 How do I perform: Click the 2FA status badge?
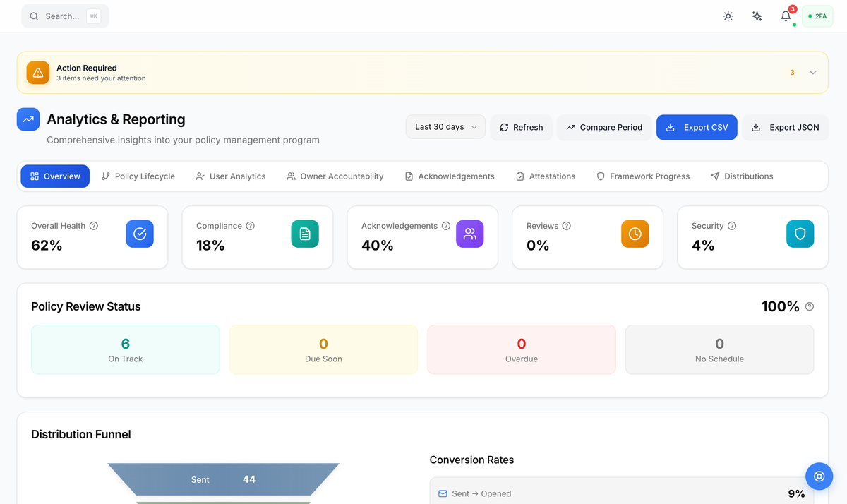(817, 16)
